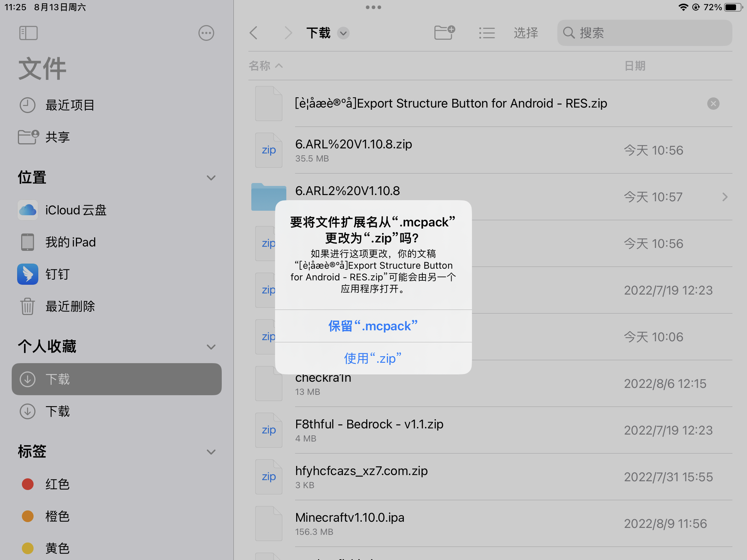
Task: Keep the ".mcpack" extension
Action: click(x=373, y=326)
